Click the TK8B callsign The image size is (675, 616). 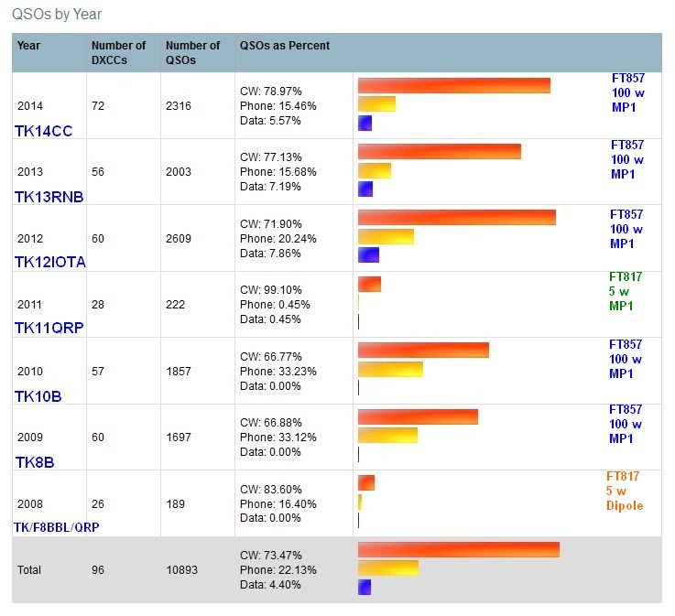pos(34,462)
